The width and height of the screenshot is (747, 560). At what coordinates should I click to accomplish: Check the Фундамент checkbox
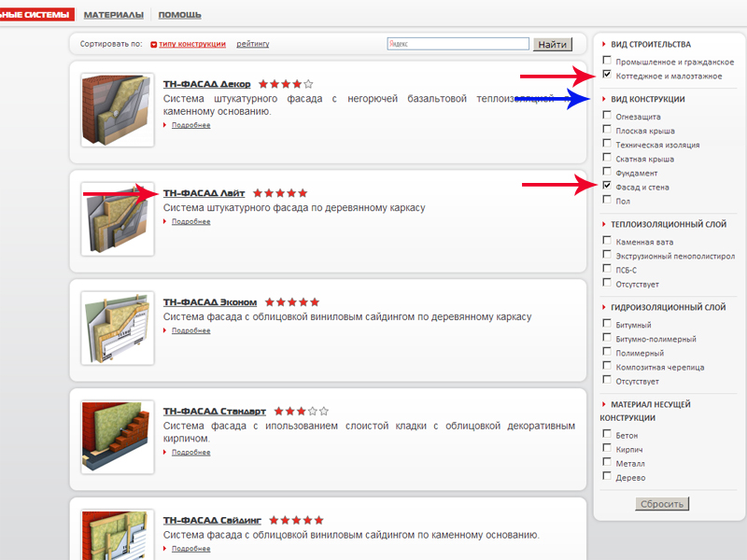[x=607, y=171]
